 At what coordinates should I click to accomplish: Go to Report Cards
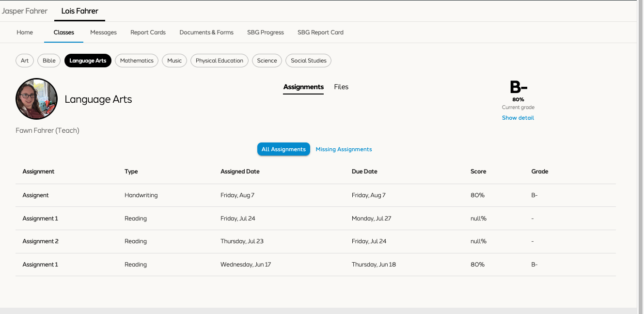pyautogui.click(x=148, y=32)
